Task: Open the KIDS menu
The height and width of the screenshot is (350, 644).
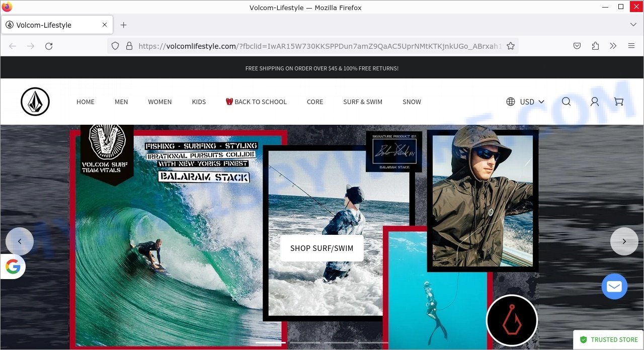Action: coord(199,102)
